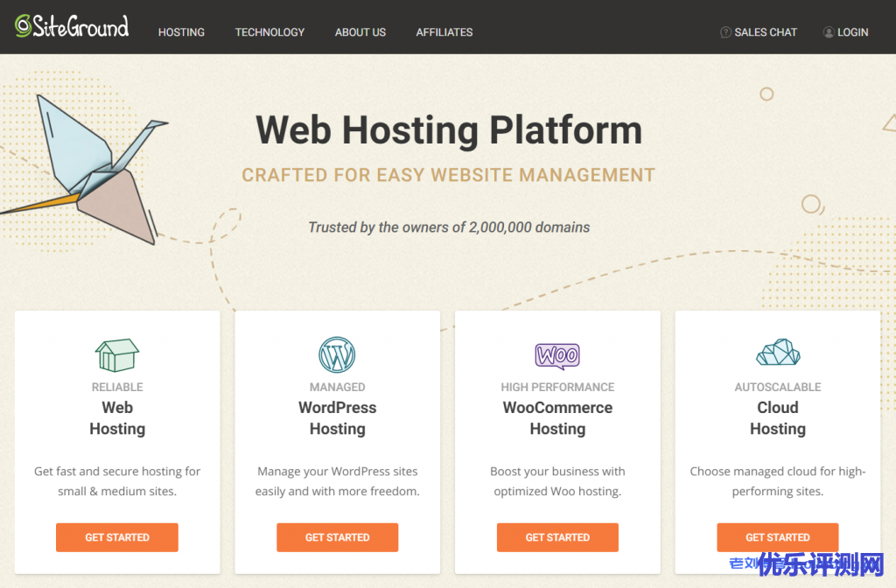Screen dimensions: 896x588
Task: Click 'Boost your business with' description
Action: click(x=557, y=481)
